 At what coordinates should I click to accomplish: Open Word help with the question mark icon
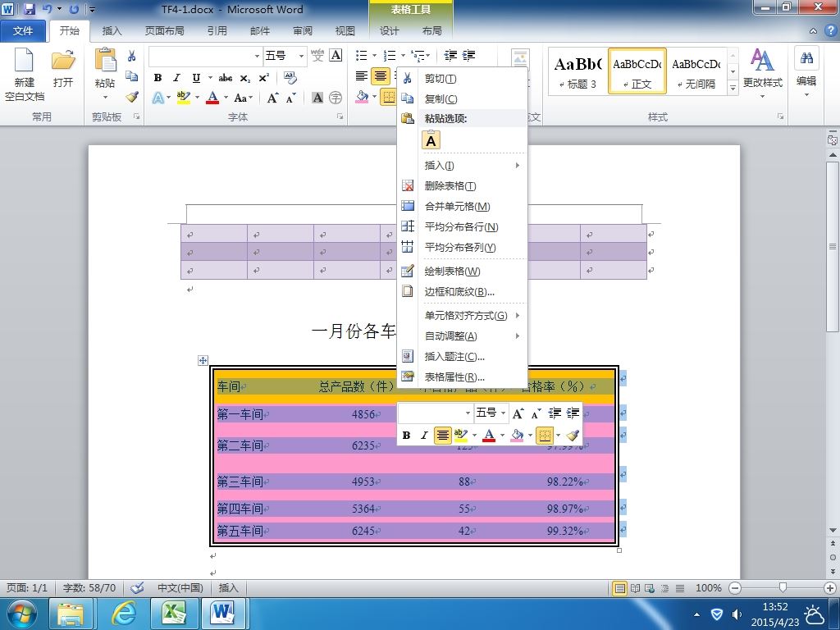[830, 30]
